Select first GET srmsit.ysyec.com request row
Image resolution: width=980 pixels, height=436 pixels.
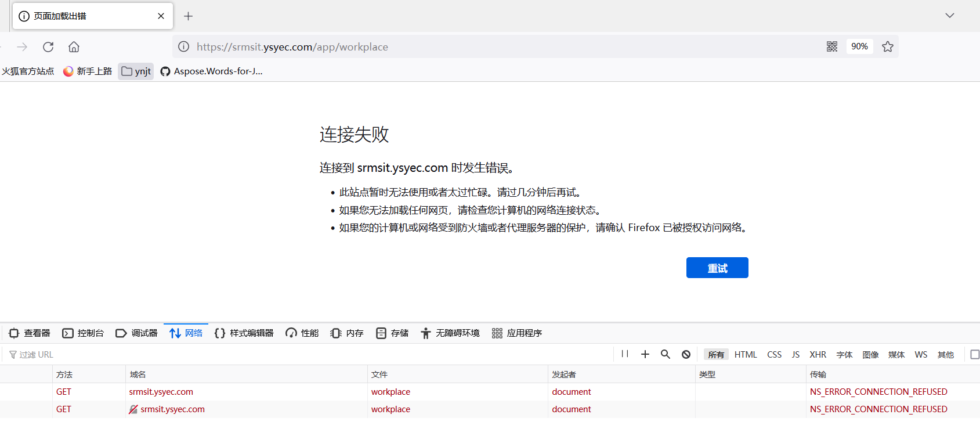pos(490,392)
